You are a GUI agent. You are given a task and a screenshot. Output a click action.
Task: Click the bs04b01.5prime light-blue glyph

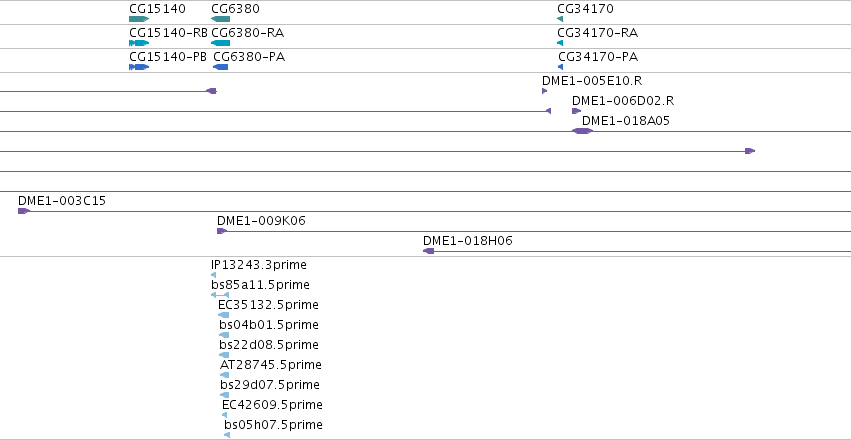[224, 335]
